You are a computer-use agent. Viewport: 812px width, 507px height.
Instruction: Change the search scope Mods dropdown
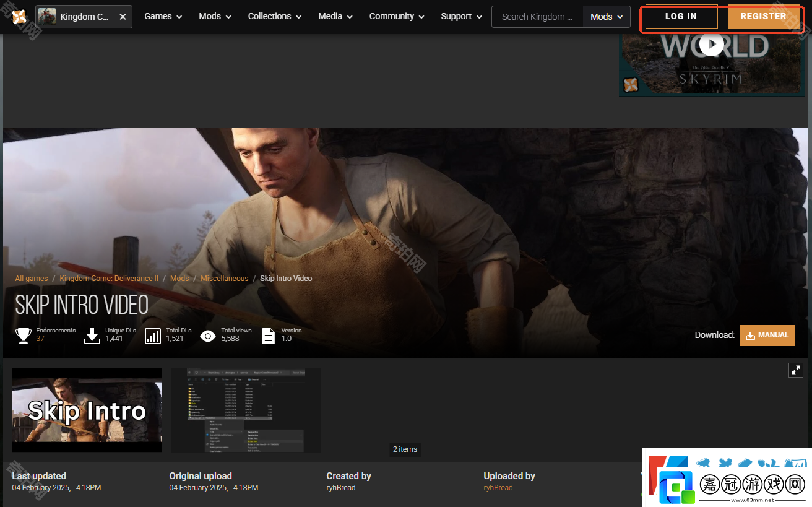coord(607,17)
